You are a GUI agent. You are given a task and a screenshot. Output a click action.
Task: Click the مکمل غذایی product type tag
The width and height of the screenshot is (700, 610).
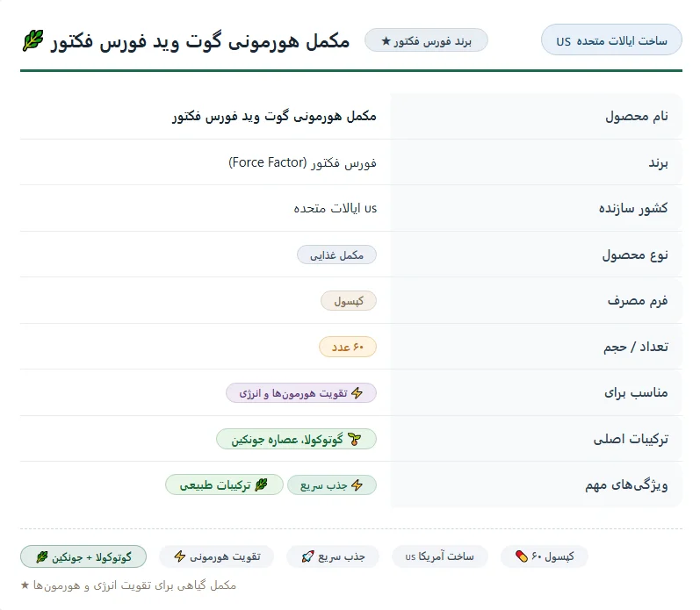pos(336,255)
